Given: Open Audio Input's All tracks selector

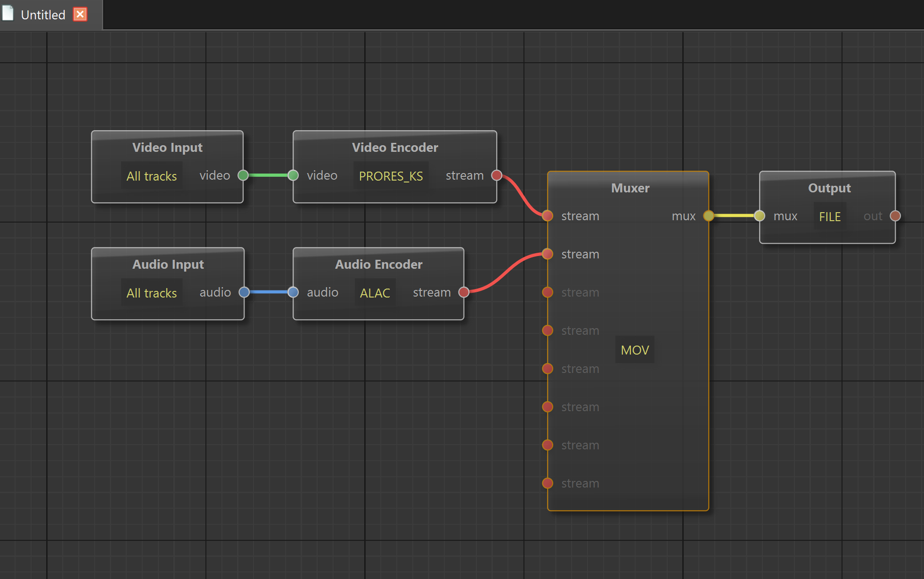Looking at the screenshot, I should [x=151, y=293].
